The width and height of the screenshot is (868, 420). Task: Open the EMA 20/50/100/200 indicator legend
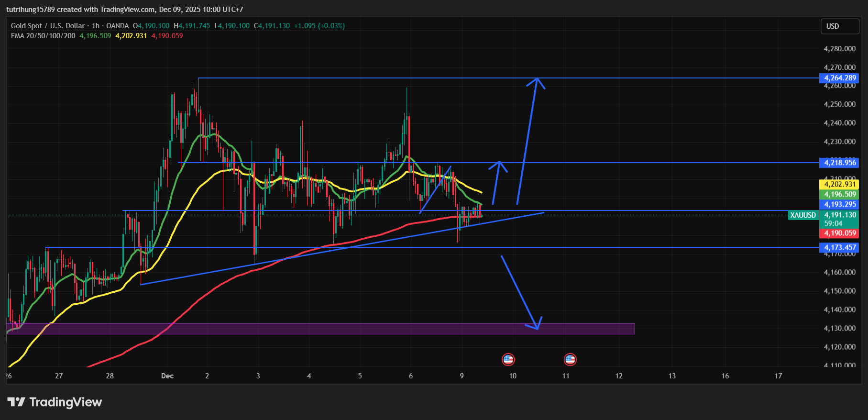[43, 36]
